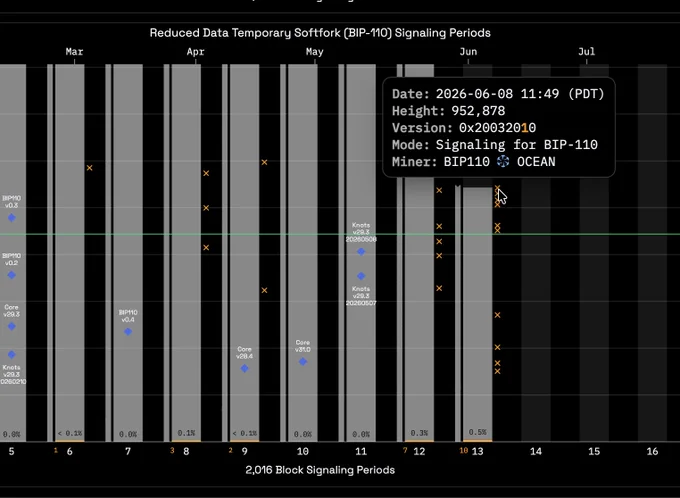The width and height of the screenshot is (680, 498).
Task: Click the orange count 10 beside period 13
Action: (464, 451)
